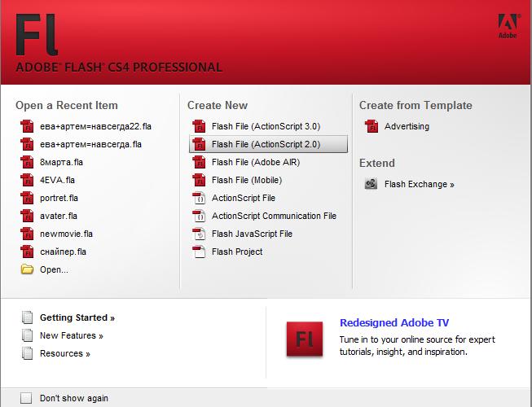
Task: Click the file icon next to newmovie.fla
Action: coord(27,234)
